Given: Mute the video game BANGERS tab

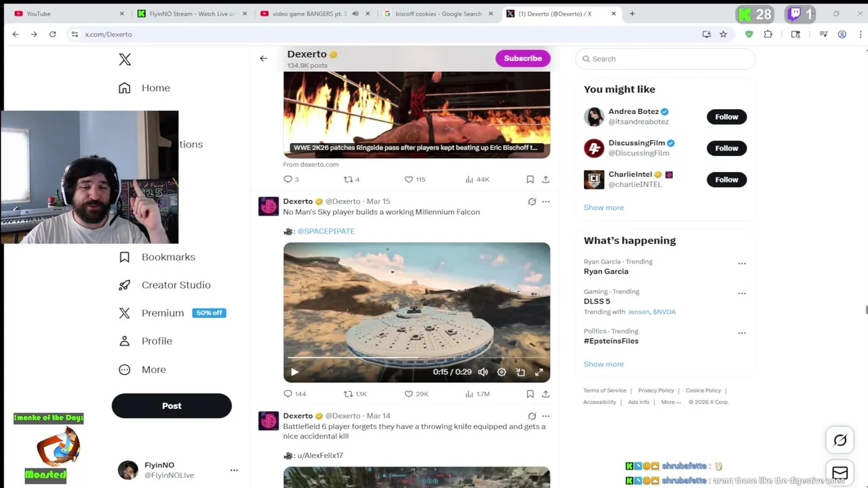Looking at the screenshot, I should click(x=355, y=14).
